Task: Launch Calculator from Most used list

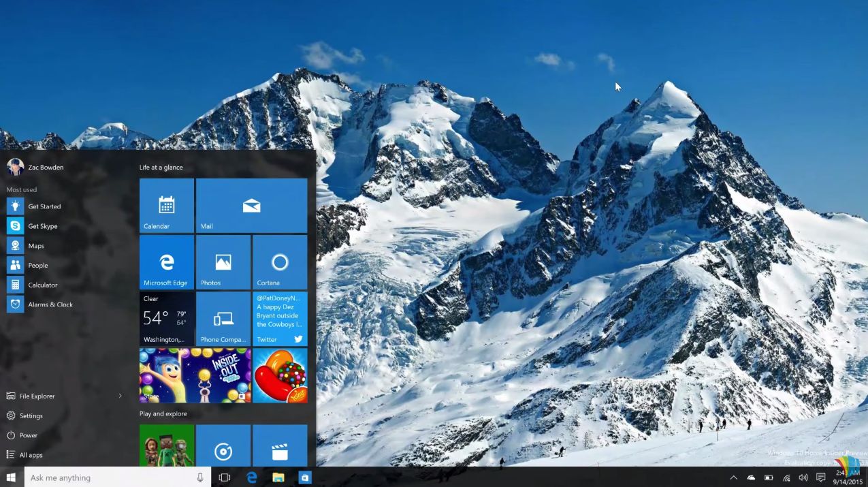Action: coord(65,285)
